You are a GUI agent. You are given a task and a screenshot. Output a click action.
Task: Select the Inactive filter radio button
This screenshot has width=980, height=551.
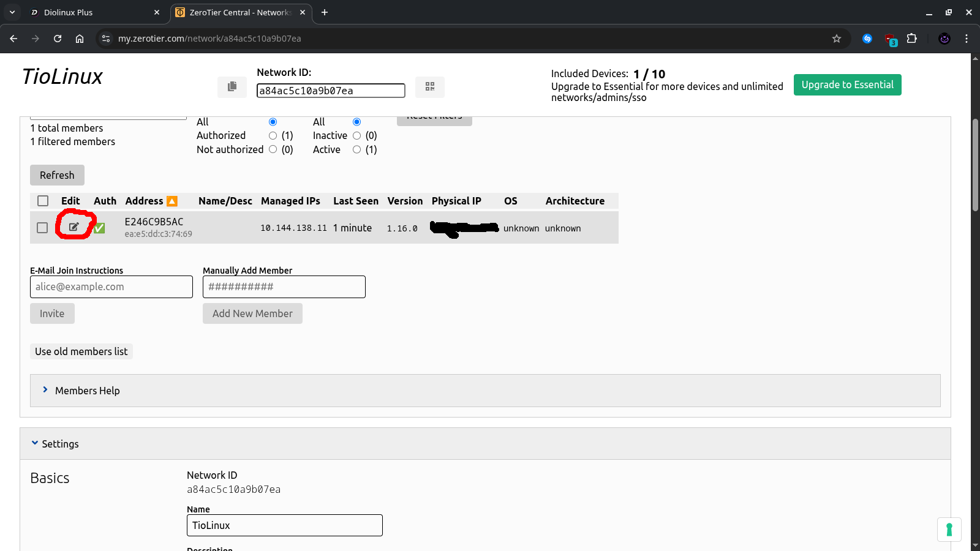pyautogui.click(x=357, y=136)
